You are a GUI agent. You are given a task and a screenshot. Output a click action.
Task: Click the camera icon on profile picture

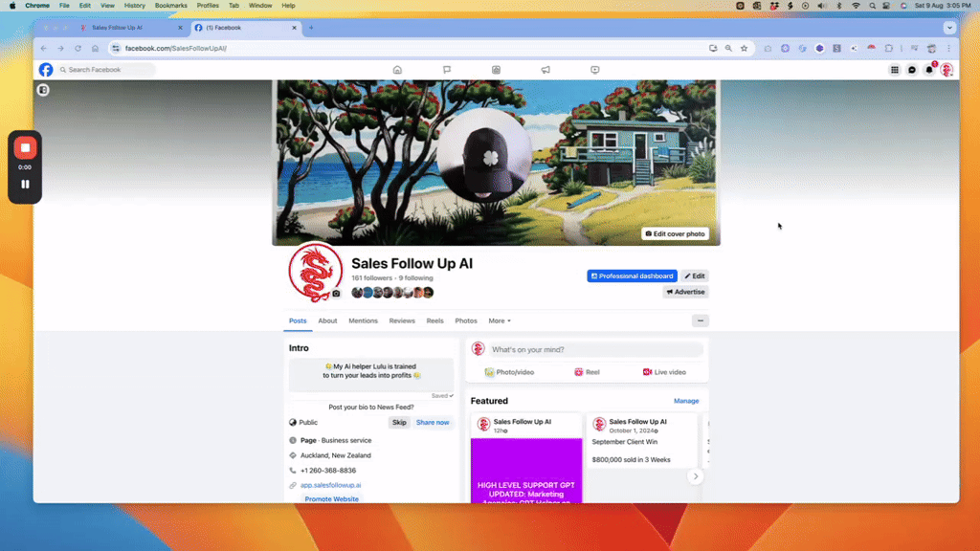[x=336, y=294]
